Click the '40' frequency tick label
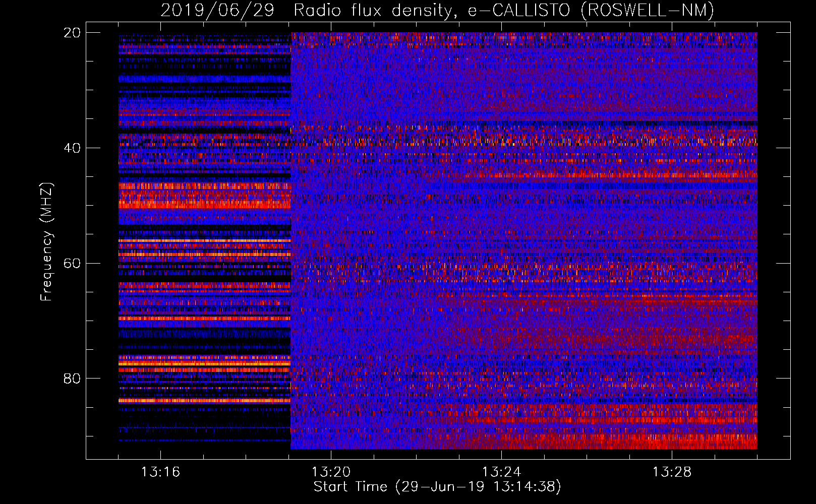This screenshot has height=504, width=816. [x=72, y=148]
